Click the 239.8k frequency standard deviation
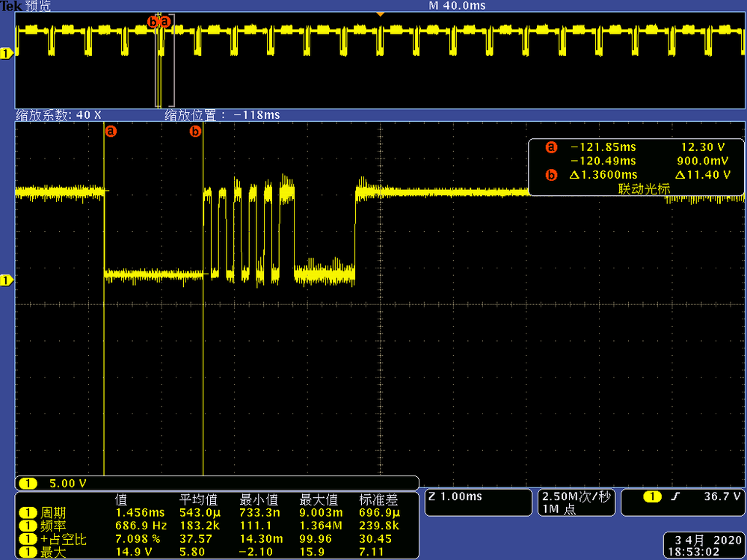 click(x=379, y=526)
